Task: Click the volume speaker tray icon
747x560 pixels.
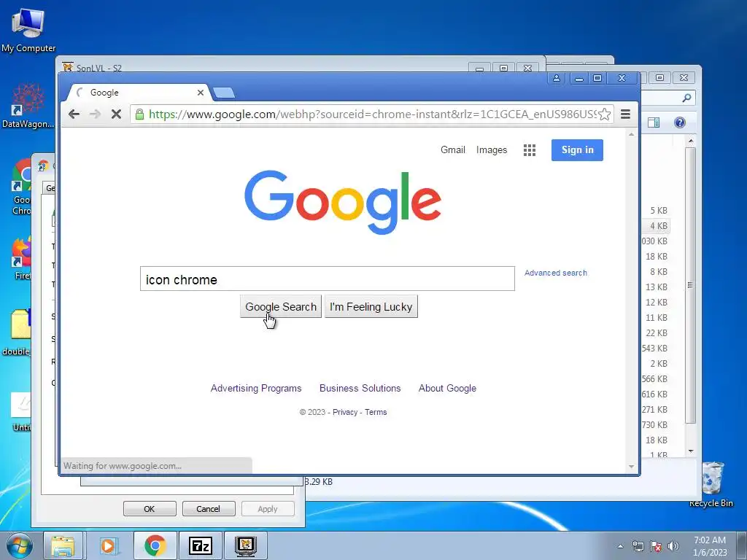Action: click(x=673, y=546)
